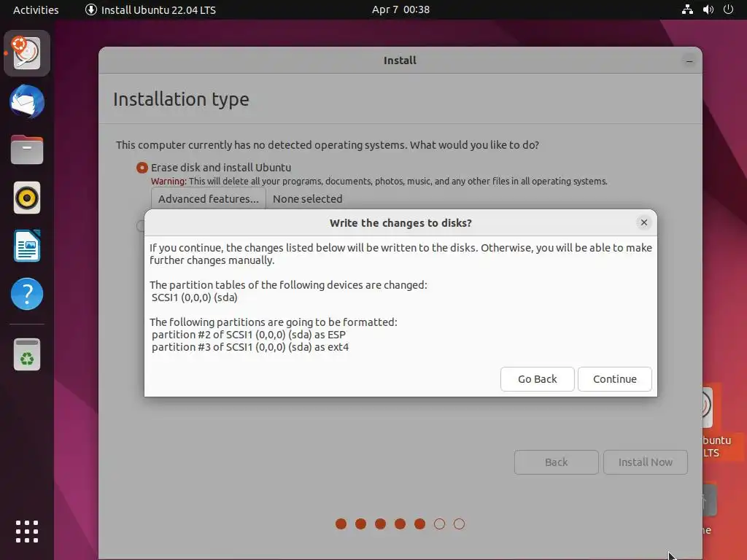Viewport: 747px width, 560px height.
Task: Click Go Back in the dialog
Action: 538,379
